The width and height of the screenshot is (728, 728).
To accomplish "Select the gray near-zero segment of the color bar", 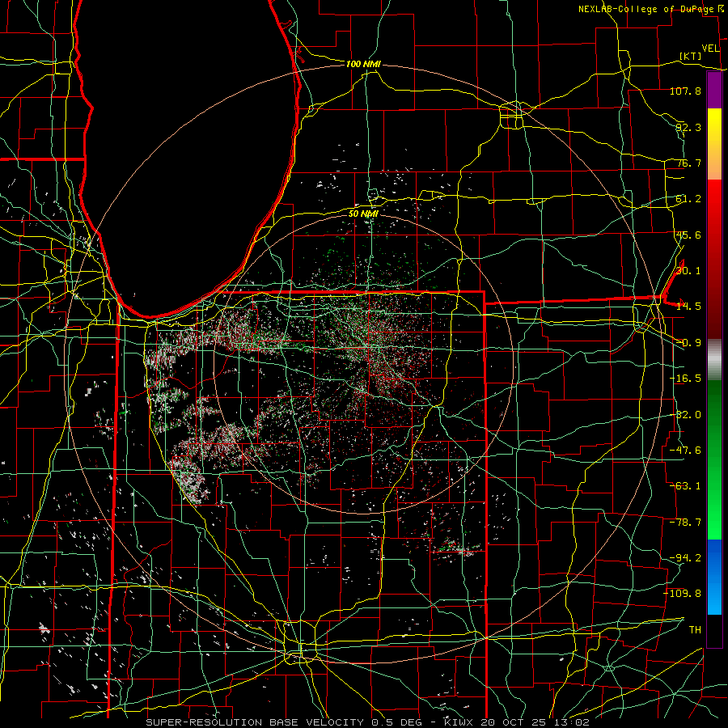I will click(714, 360).
